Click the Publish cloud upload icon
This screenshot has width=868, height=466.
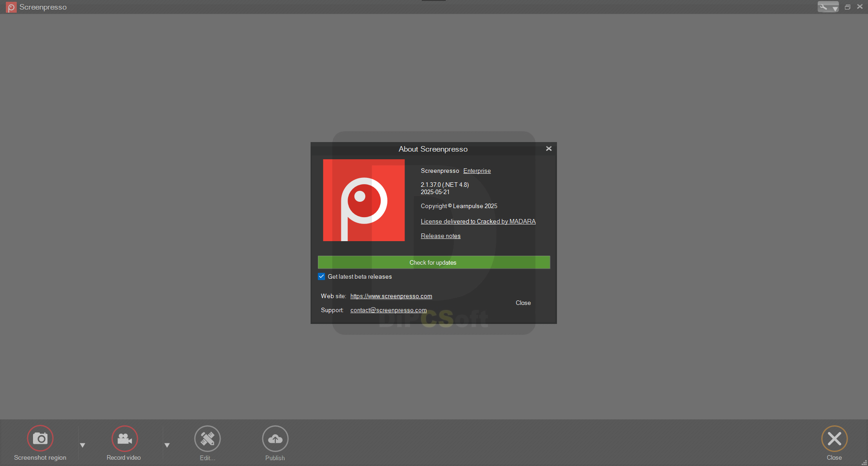point(275,438)
